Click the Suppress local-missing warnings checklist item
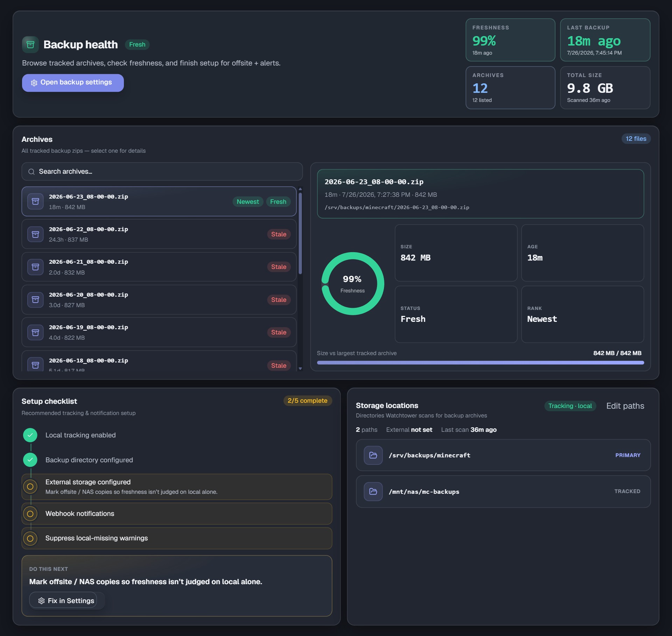The height and width of the screenshot is (636, 672). [177, 538]
